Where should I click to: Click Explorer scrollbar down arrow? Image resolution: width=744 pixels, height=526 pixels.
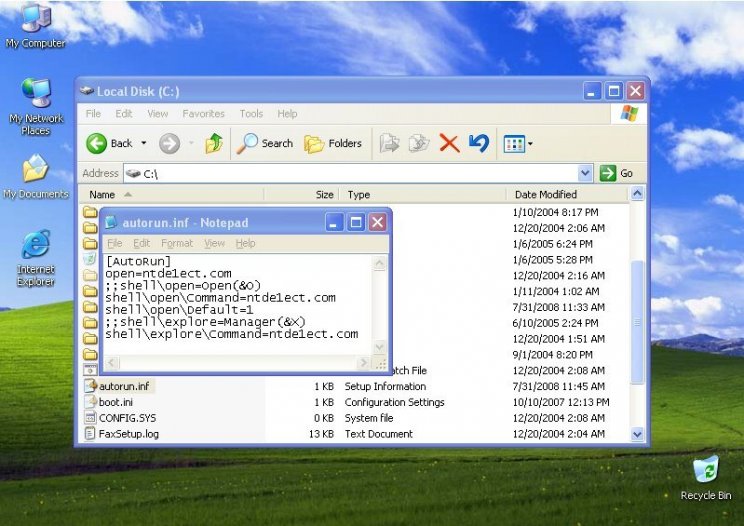(x=637, y=434)
